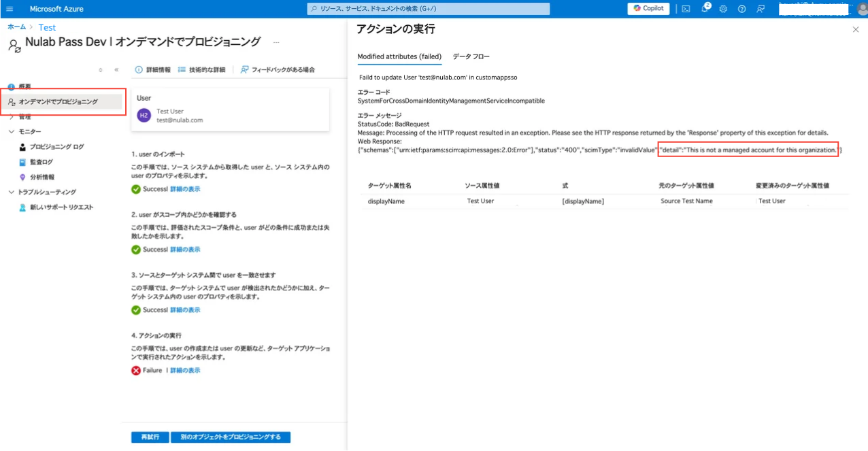Screen dimensions: 868x451
Task: Click the ターゲット属性名 column header
Action: (x=390, y=186)
